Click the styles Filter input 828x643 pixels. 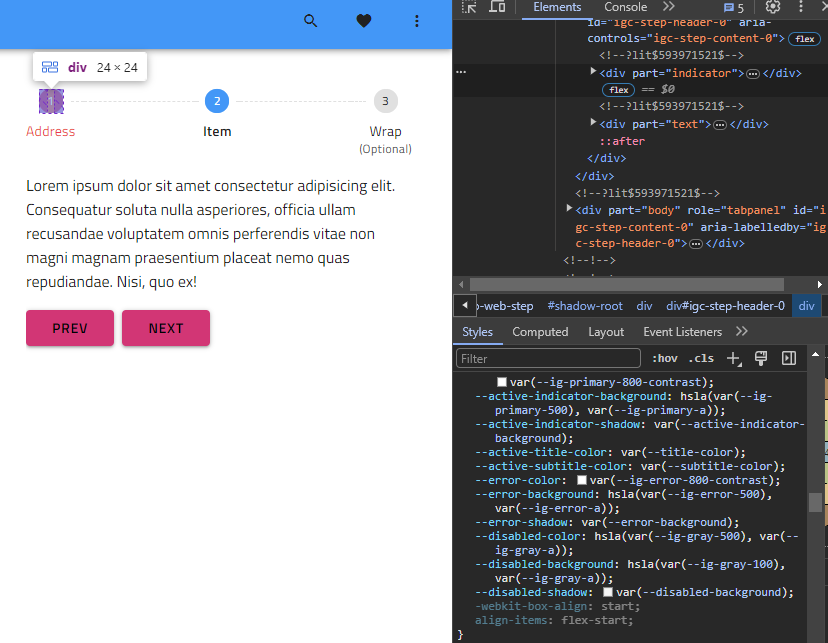tap(548, 358)
